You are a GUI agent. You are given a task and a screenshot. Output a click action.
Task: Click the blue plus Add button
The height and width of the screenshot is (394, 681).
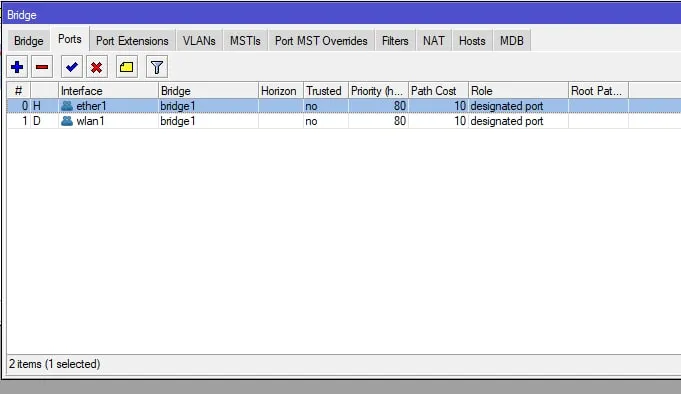pyautogui.click(x=17, y=67)
